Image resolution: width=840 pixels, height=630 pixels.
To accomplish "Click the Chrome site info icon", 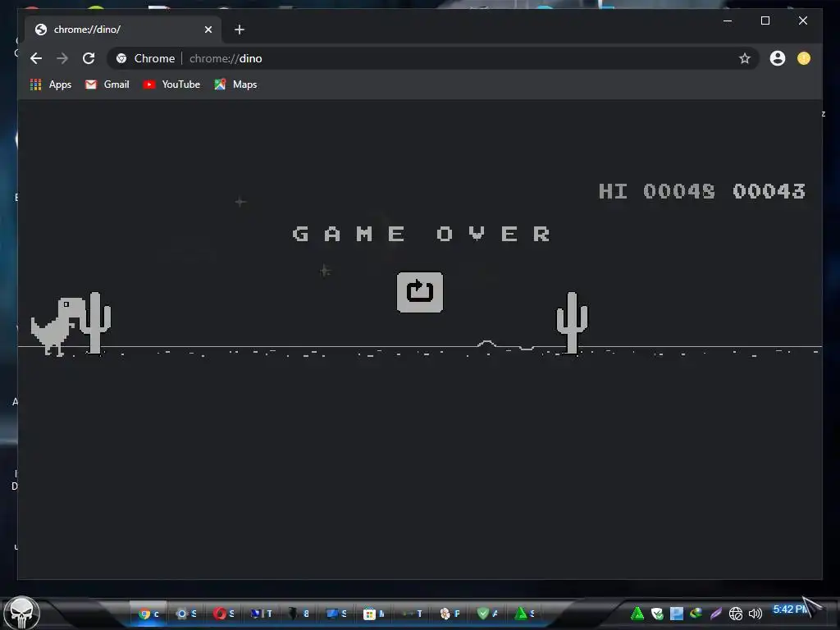I will point(121,58).
